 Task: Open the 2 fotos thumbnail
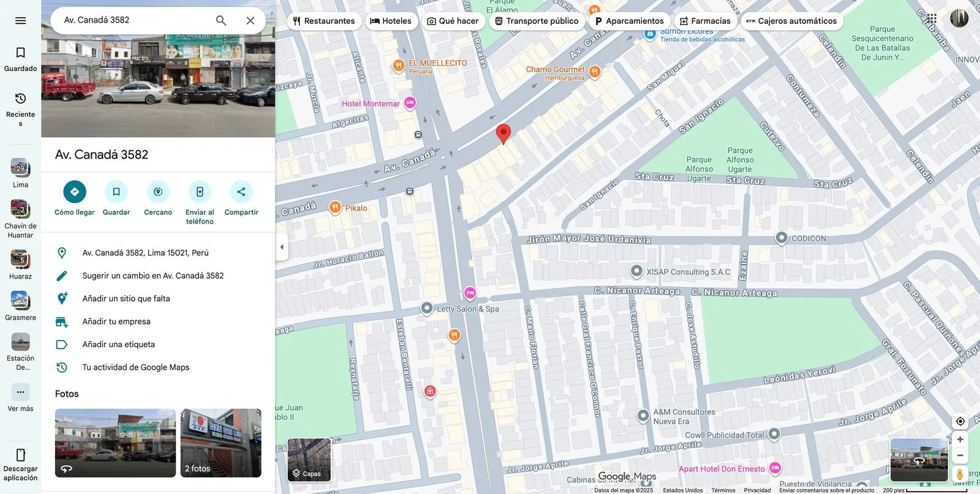coord(221,443)
